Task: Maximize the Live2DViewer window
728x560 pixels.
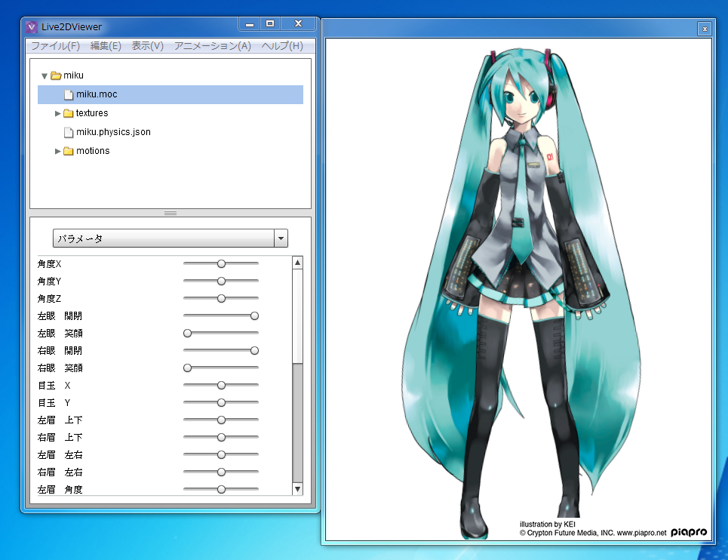Action: coord(270,23)
